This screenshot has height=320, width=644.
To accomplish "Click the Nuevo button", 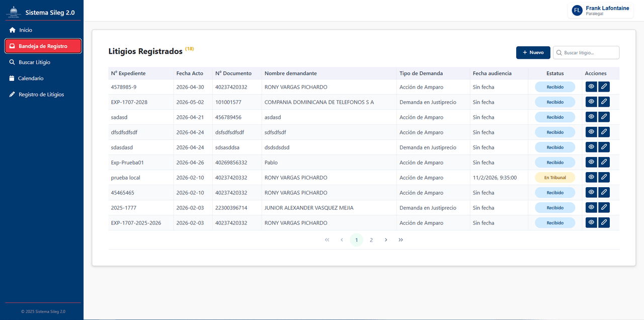I will tap(533, 52).
